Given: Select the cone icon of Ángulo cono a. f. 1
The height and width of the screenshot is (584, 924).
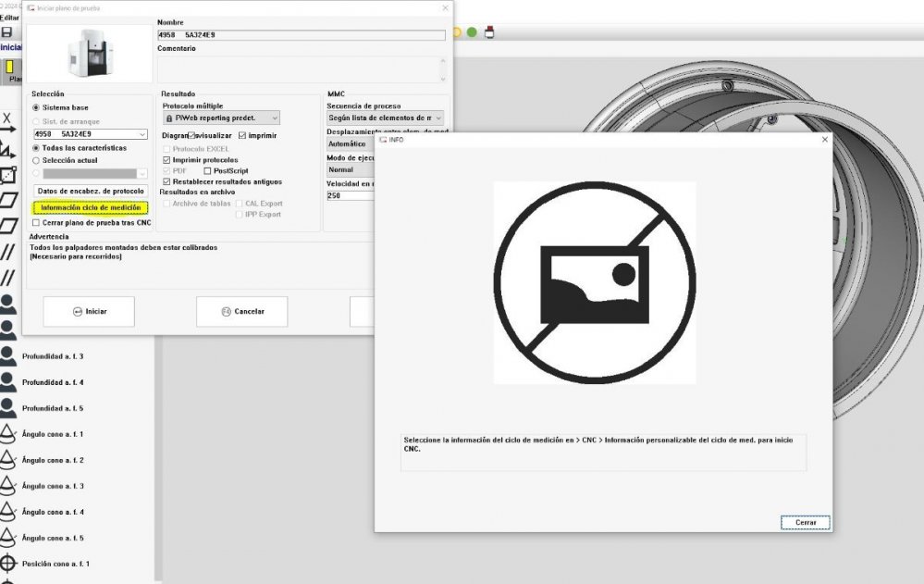Looking at the screenshot, I should tap(7, 434).
